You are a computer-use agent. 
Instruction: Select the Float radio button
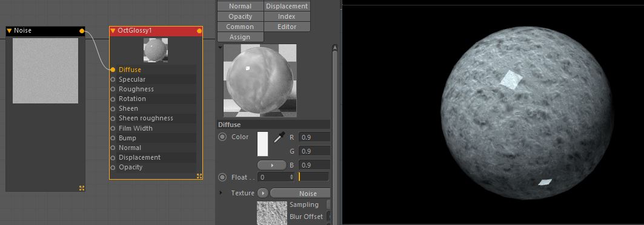coord(222,177)
